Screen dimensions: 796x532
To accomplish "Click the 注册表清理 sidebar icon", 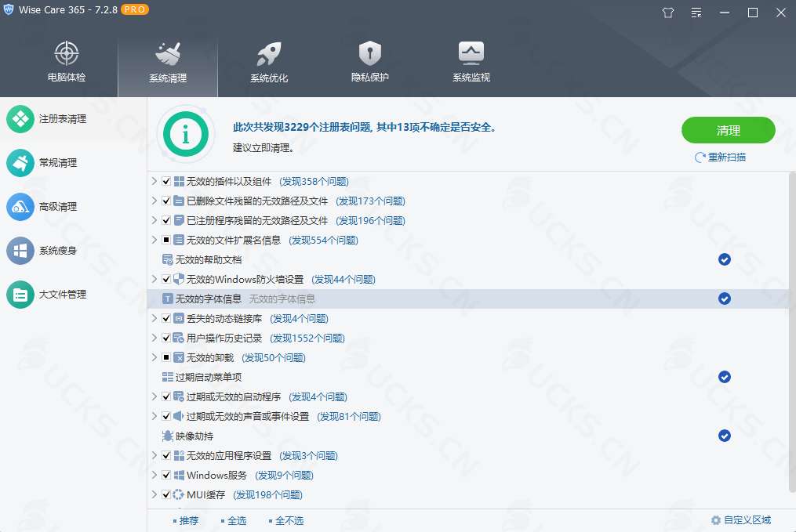I will pos(20,119).
